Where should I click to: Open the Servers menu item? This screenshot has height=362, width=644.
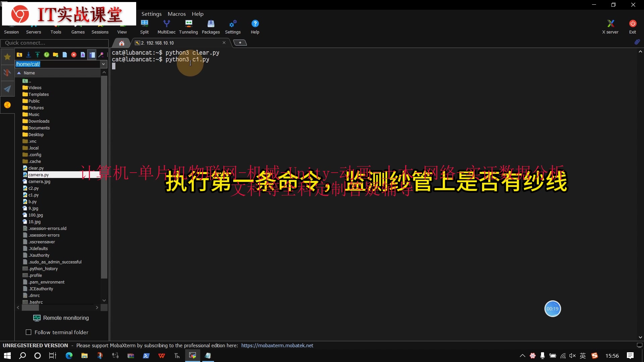point(34,32)
